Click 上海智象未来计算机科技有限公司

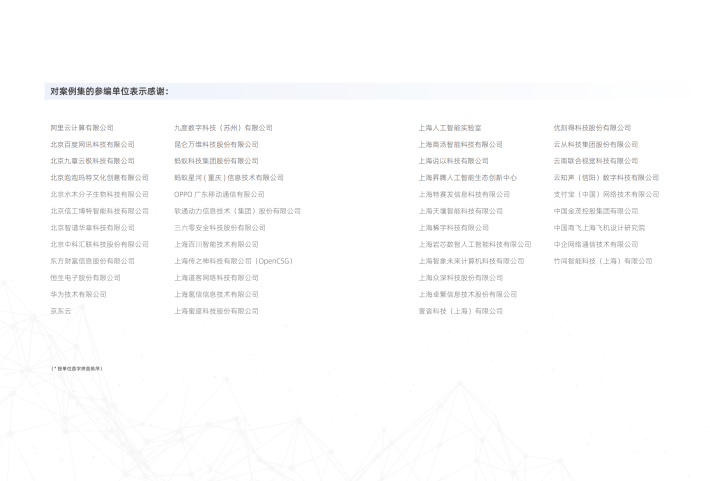pos(471,261)
